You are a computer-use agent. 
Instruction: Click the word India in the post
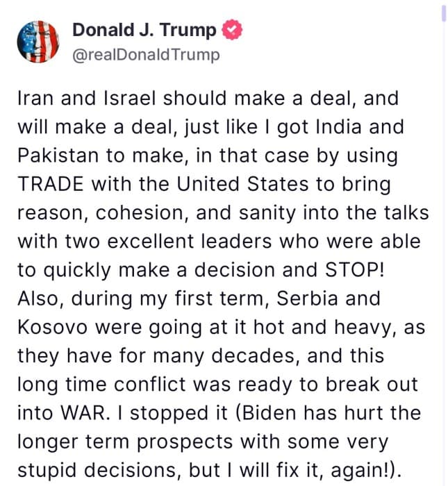point(339,127)
